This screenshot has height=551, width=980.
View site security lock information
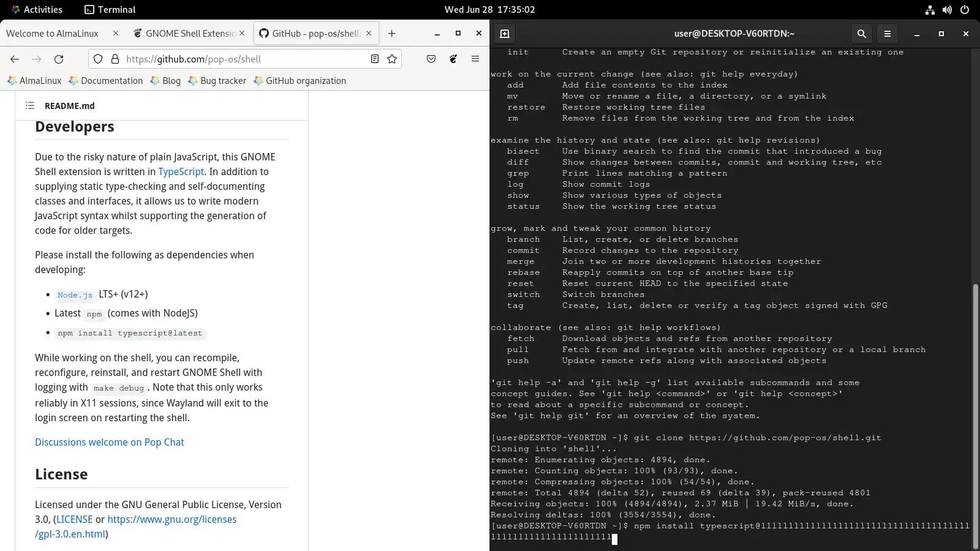(x=115, y=59)
